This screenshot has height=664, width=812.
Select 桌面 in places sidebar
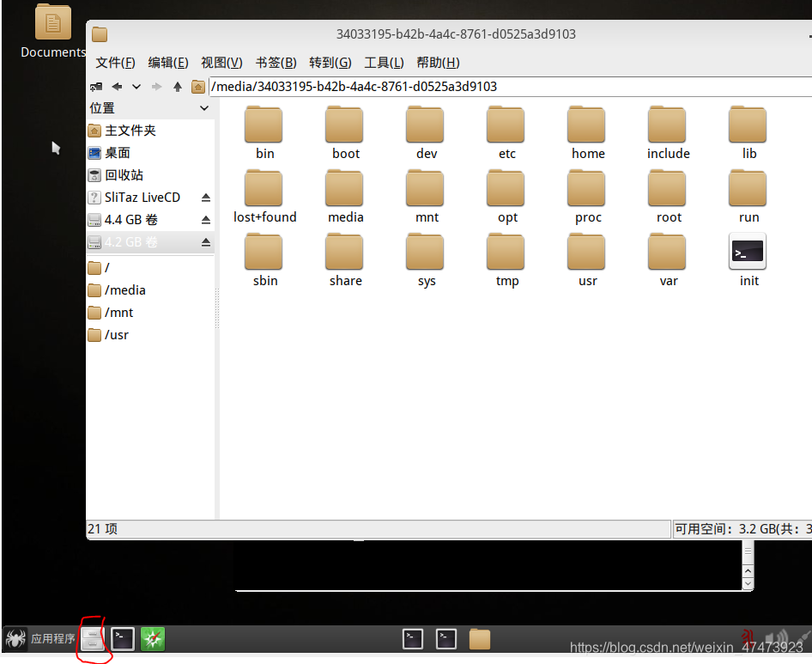150,153
